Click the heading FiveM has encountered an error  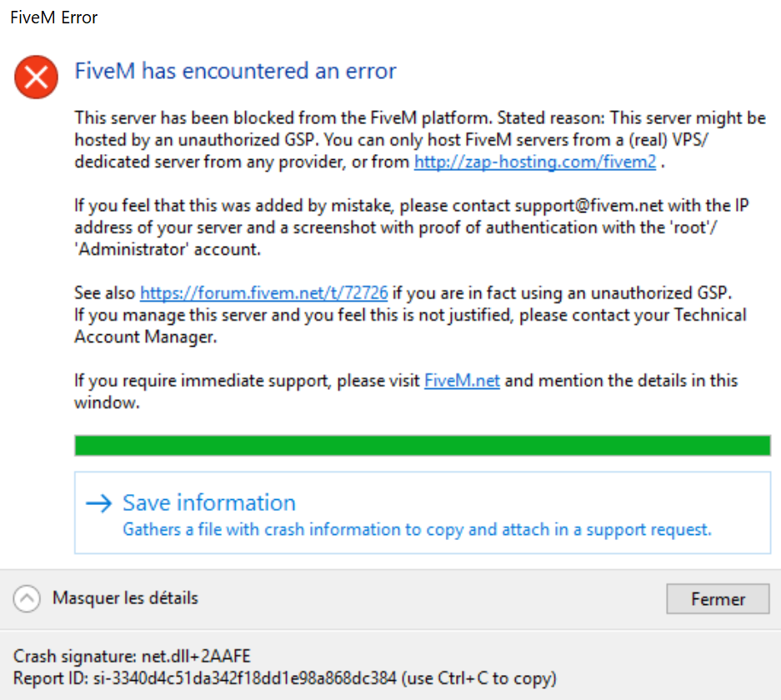(x=235, y=71)
